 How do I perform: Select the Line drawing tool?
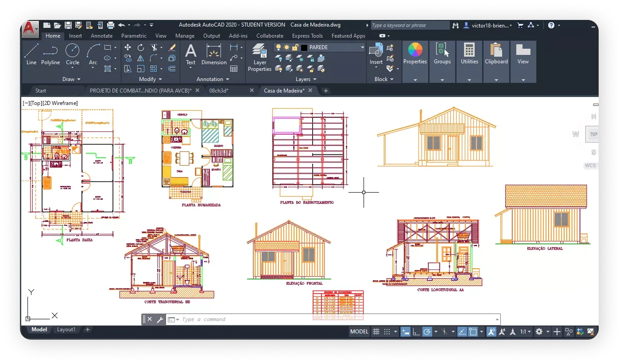pyautogui.click(x=31, y=54)
